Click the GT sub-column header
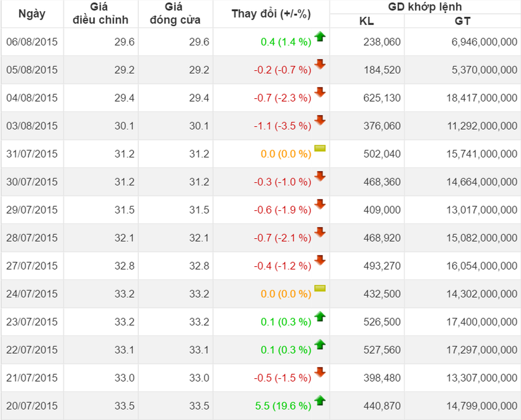Viewport: 521px width, 420px height. point(462,21)
